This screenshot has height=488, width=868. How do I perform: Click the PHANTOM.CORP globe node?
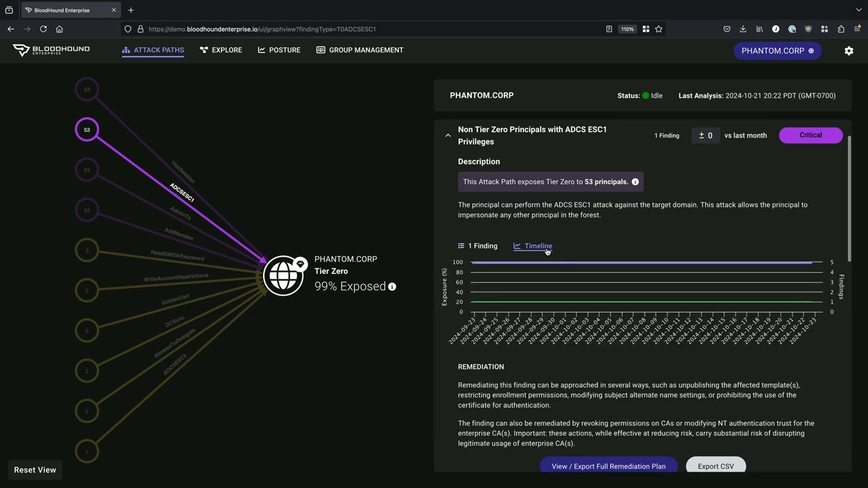[283, 276]
